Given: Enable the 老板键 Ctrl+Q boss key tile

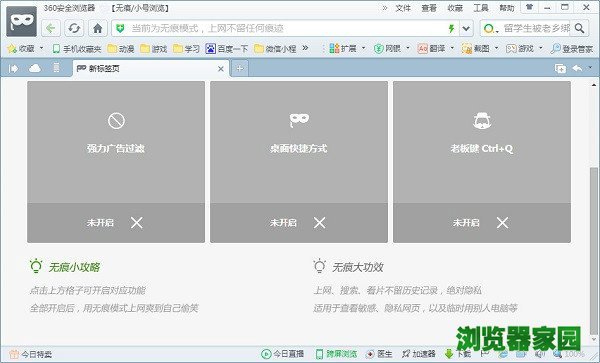Looking at the screenshot, I should (x=482, y=142).
